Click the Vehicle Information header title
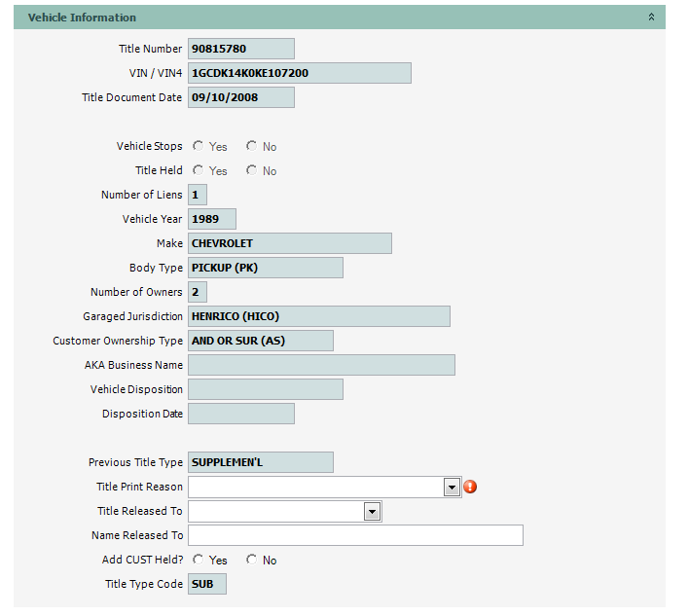The width and height of the screenshot is (689, 616). [82, 18]
